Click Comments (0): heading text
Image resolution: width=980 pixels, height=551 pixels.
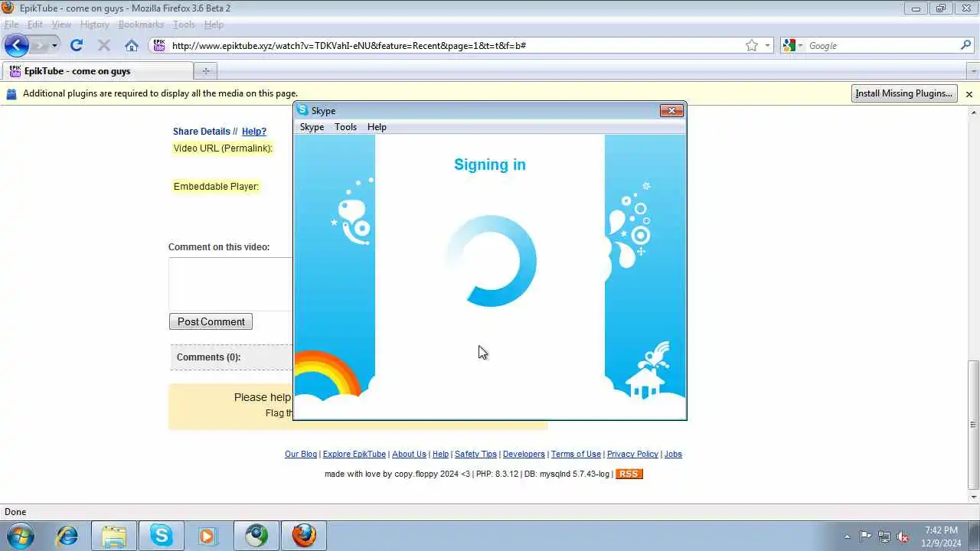point(208,357)
